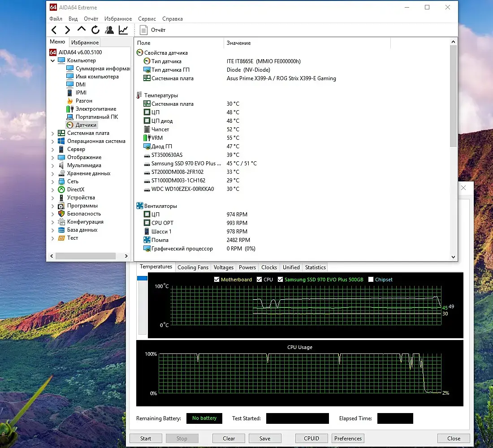Click the Clear button

click(229, 438)
